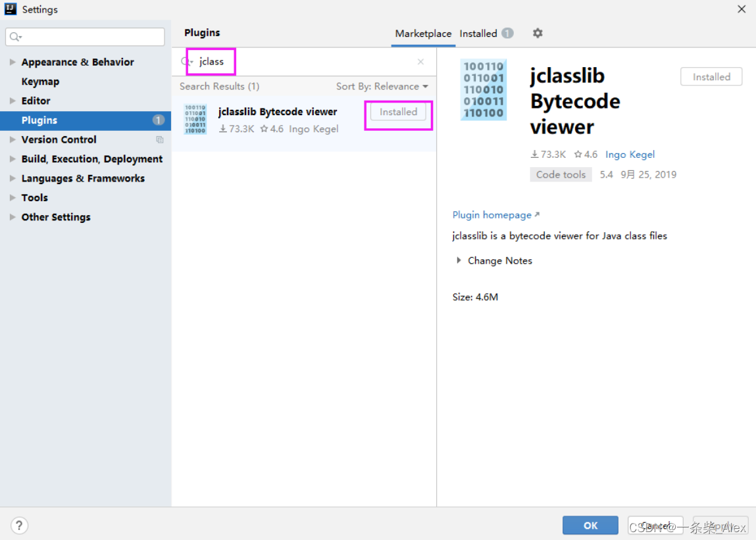The height and width of the screenshot is (540, 756).
Task: Select Plugins in settings tree
Action: click(x=86, y=120)
